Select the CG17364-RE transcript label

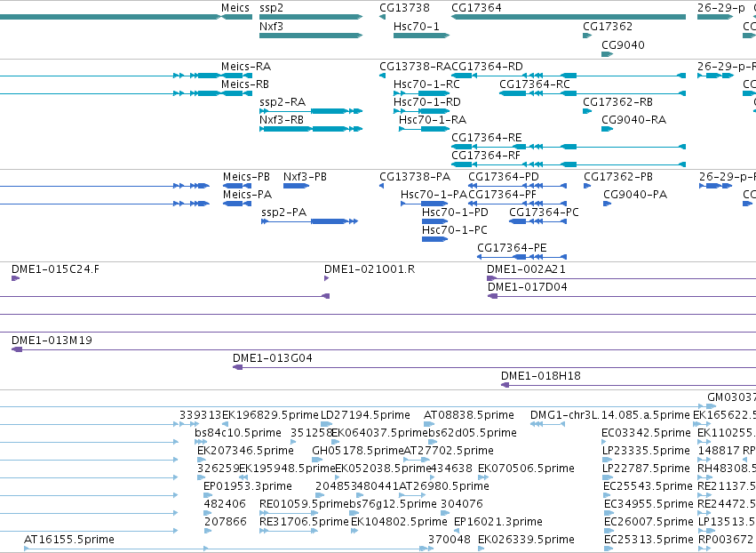pos(487,138)
